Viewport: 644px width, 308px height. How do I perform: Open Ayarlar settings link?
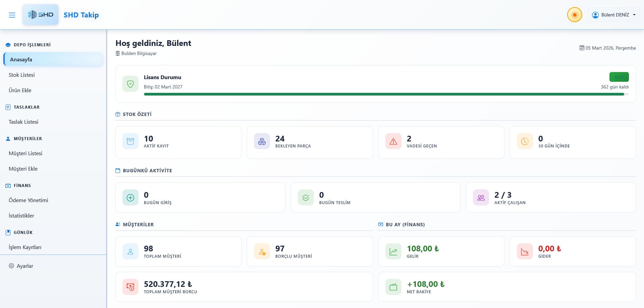(25, 266)
